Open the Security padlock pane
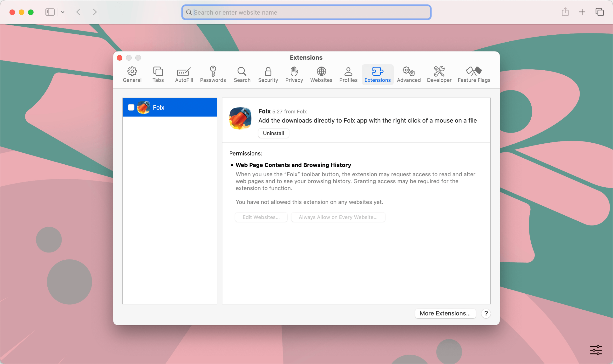613x364 pixels. [x=268, y=75]
